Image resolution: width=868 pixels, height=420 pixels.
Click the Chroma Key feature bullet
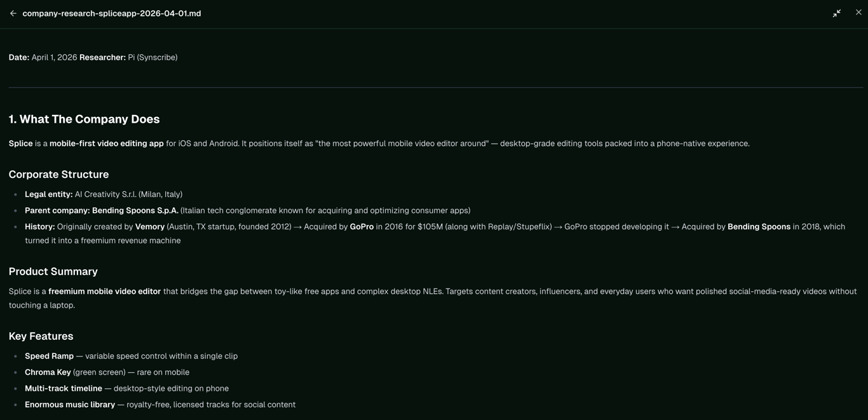point(107,372)
